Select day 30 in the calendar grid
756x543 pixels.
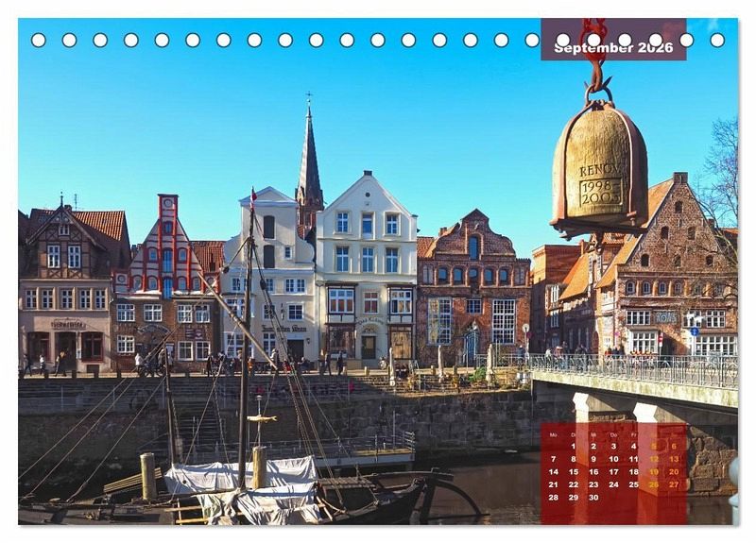(x=593, y=497)
